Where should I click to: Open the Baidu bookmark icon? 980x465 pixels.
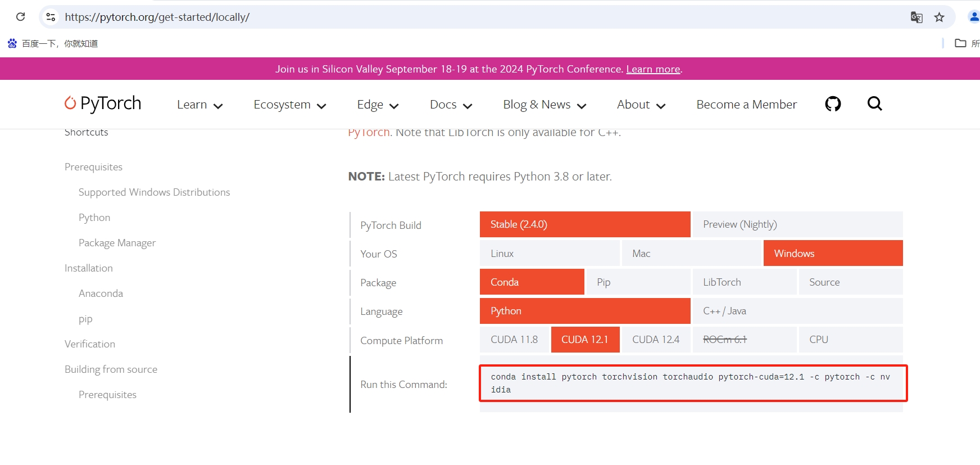tap(12, 43)
